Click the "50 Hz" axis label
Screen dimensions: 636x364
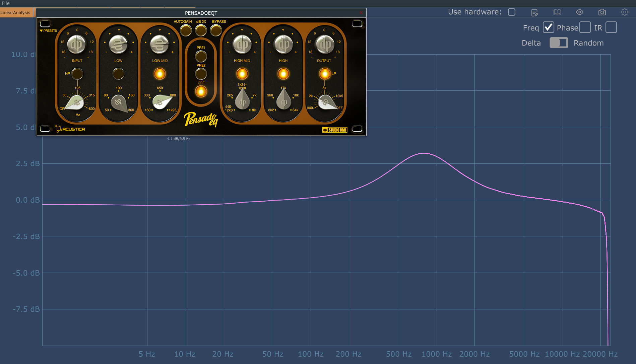click(273, 354)
